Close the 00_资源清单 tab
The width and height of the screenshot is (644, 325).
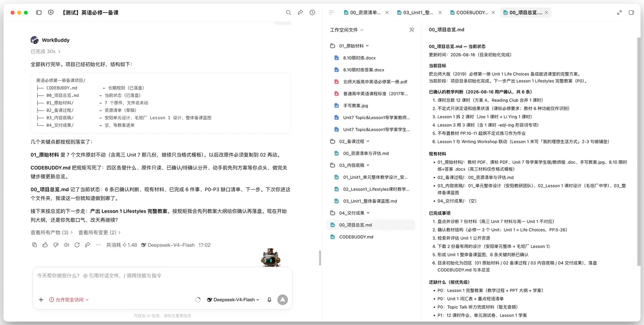[x=387, y=13]
